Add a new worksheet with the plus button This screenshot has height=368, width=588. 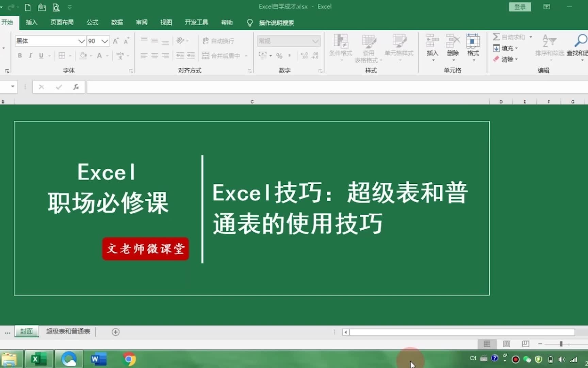pyautogui.click(x=115, y=332)
